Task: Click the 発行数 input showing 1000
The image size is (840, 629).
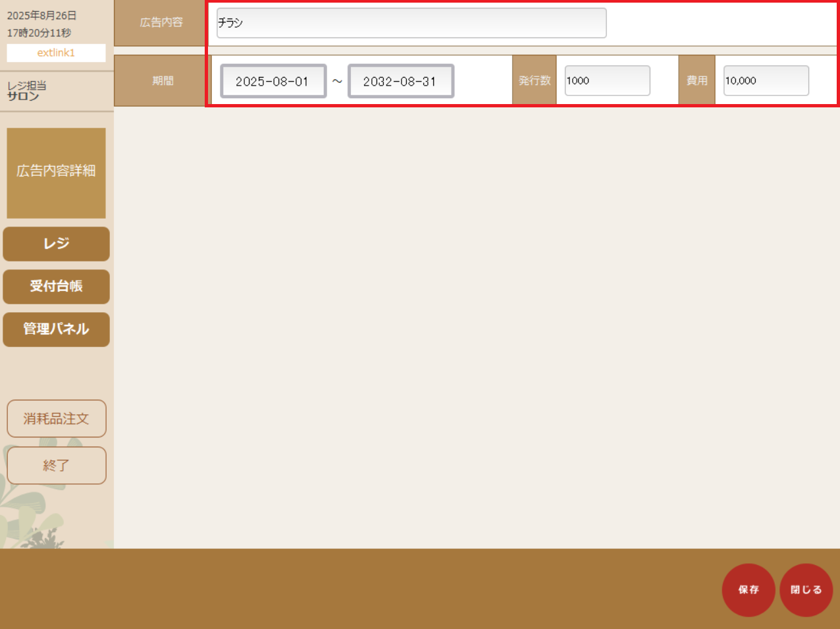Action: pos(607,80)
